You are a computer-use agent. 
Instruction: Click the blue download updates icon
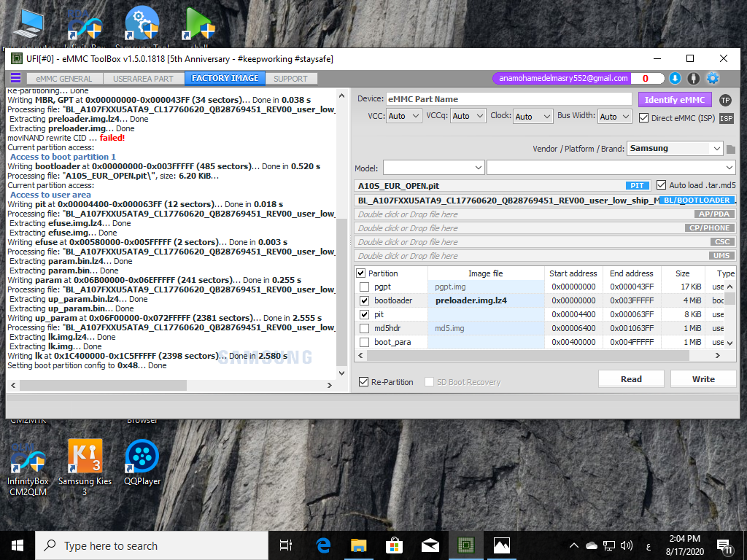tap(675, 78)
